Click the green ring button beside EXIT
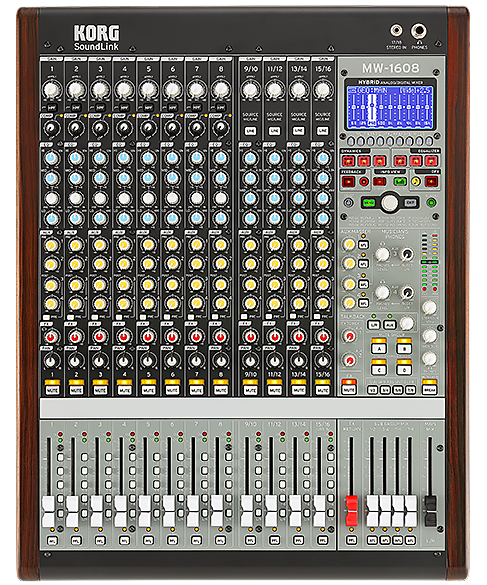The image size is (487, 585). (x=431, y=203)
